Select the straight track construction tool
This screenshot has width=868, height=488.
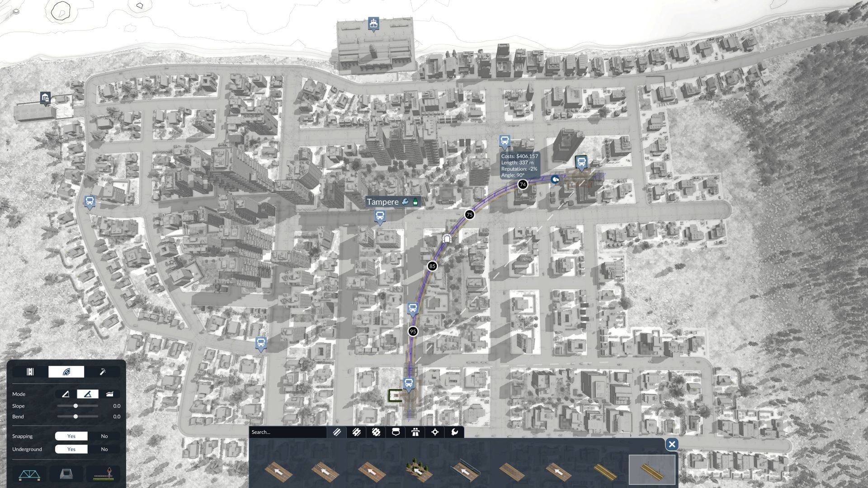coord(30,372)
